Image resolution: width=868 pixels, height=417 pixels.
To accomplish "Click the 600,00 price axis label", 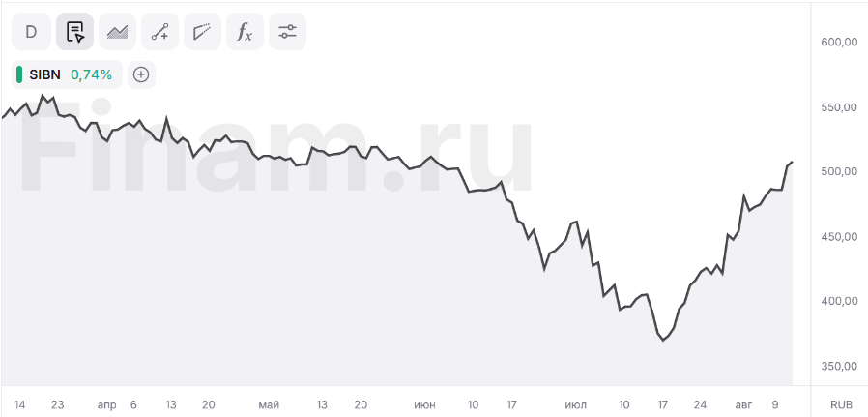I will coord(839,43).
